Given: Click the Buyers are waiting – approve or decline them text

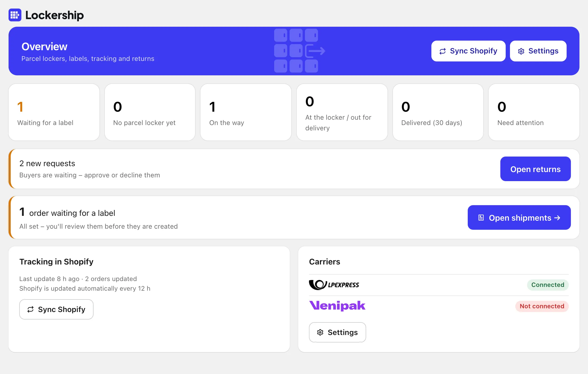Looking at the screenshot, I should pyautogui.click(x=90, y=175).
